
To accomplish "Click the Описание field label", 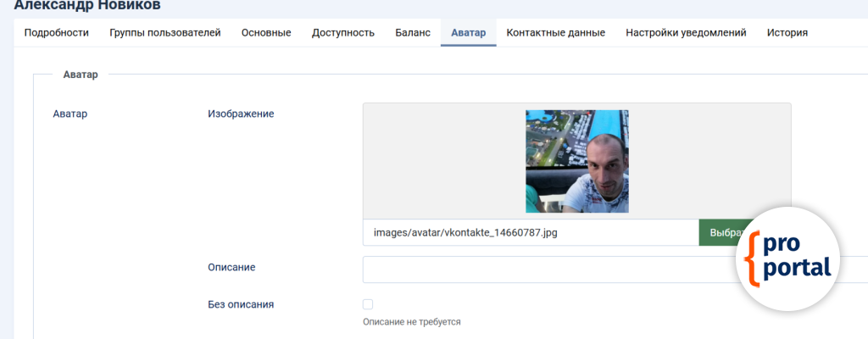I will coord(231,267).
